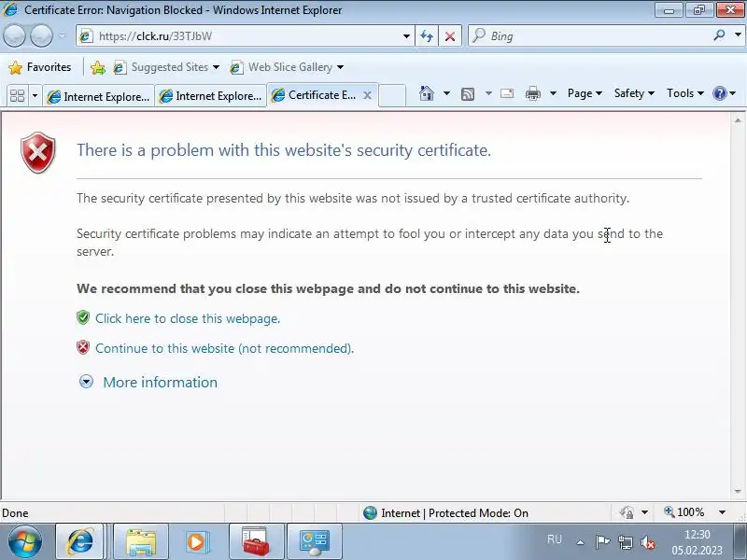Open the tab list dropdown arrow
This screenshot has height=560, width=747.
[35, 96]
